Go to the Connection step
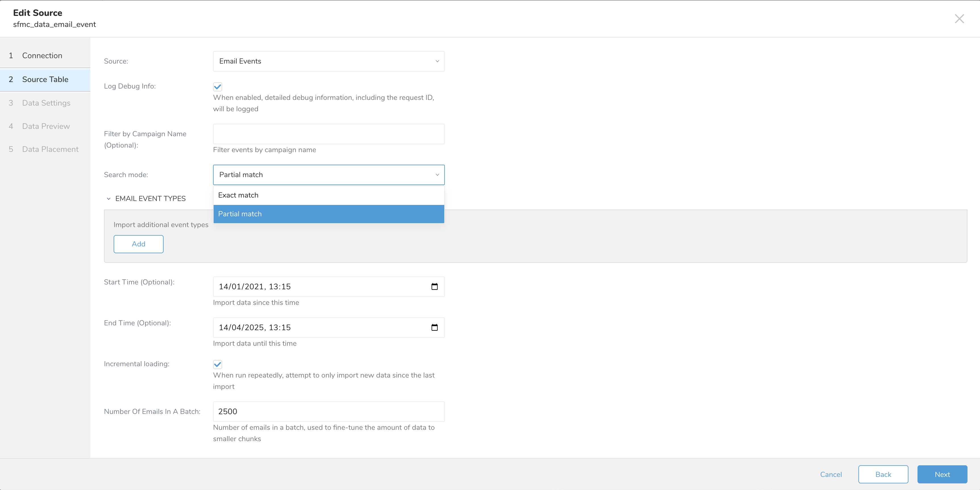980x490 pixels. pyautogui.click(x=42, y=55)
